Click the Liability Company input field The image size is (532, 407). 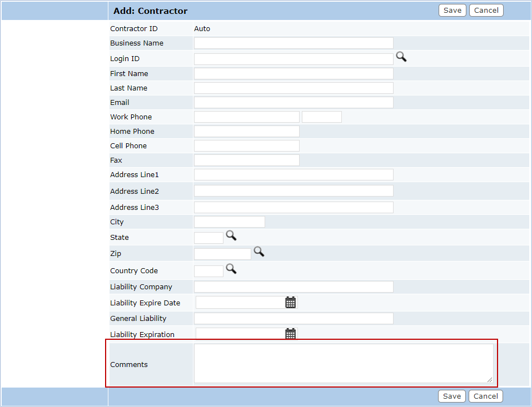click(294, 287)
